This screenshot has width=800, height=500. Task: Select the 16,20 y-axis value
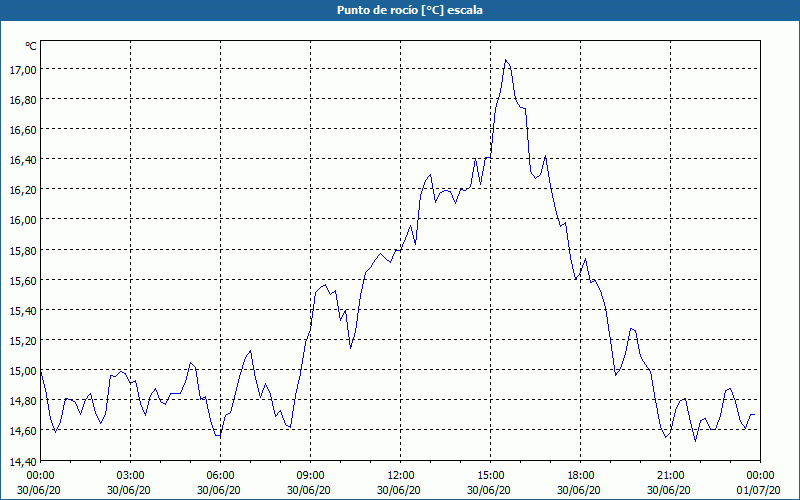pyautogui.click(x=23, y=190)
